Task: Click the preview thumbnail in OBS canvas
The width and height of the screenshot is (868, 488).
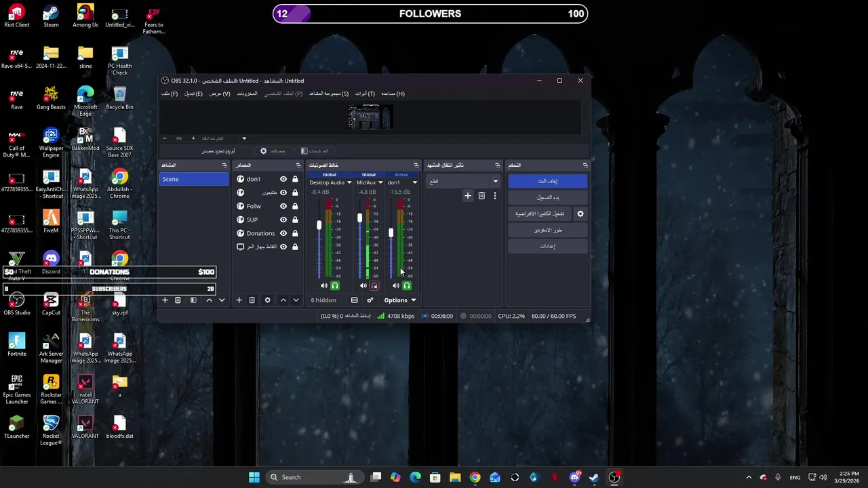Action: [370, 117]
